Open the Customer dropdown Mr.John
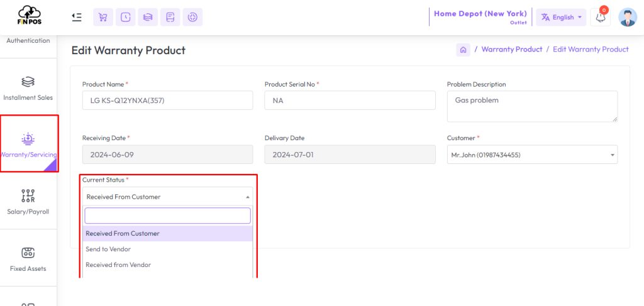644x306 pixels. click(x=532, y=155)
